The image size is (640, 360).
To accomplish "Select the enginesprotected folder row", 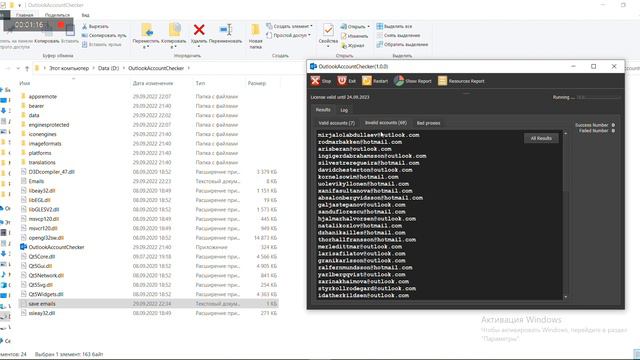I will [149, 125].
